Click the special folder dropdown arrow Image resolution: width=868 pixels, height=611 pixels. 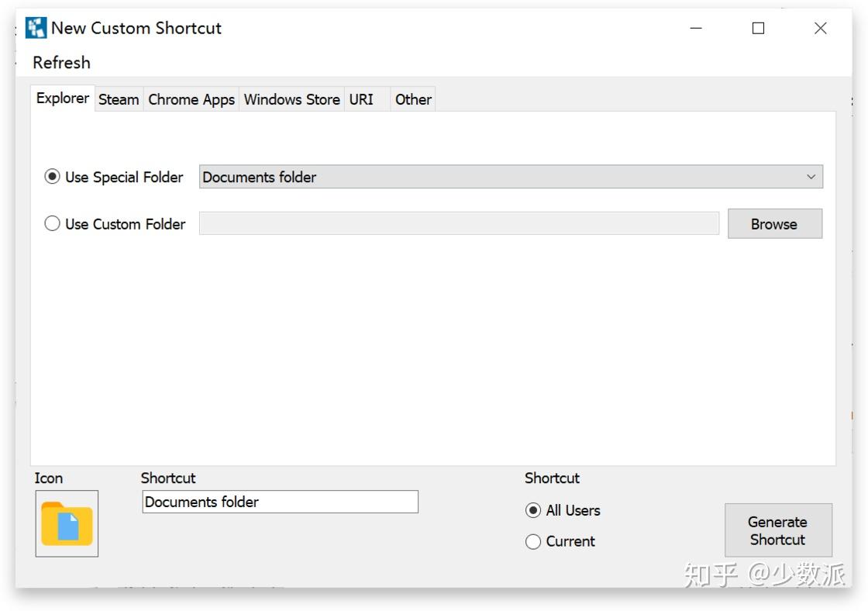click(811, 177)
